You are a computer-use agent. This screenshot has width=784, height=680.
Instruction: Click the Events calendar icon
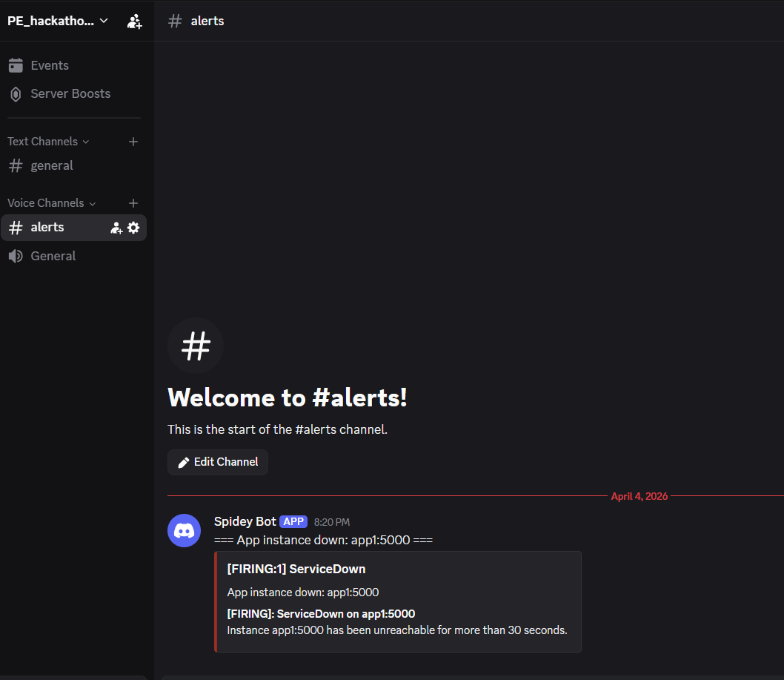16,65
